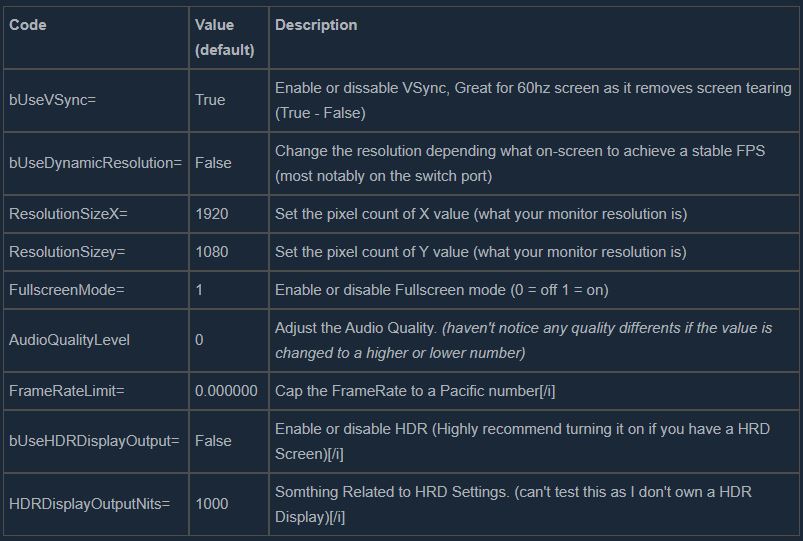
Task: Click the Description column header
Action: (x=316, y=25)
